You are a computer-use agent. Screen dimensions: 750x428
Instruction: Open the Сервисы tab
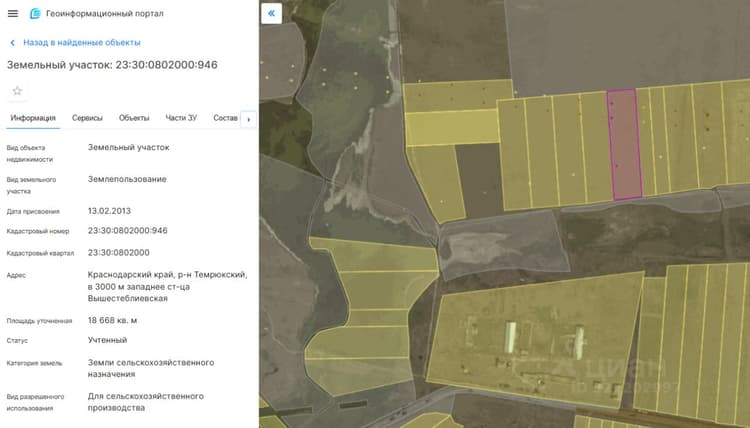click(x=87, y=118)
